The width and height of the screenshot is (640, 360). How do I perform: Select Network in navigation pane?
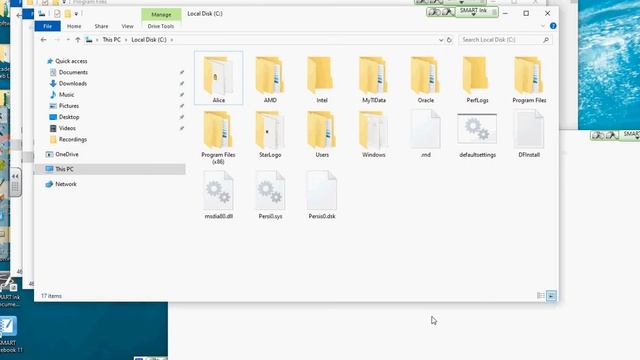tap(66, 184)
